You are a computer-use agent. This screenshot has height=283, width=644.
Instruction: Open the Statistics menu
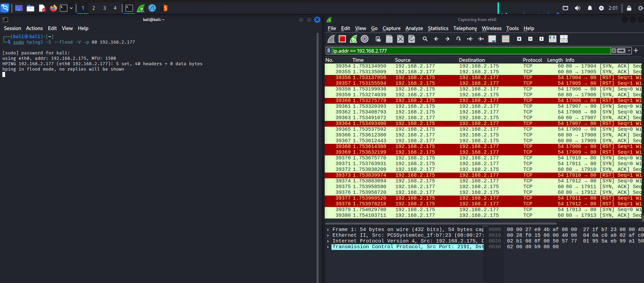438,28
